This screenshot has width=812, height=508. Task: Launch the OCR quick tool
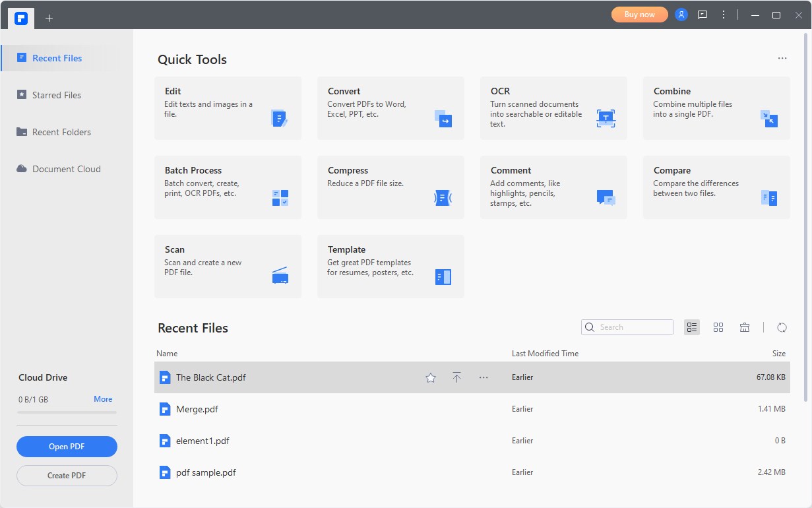click(553, 108)
